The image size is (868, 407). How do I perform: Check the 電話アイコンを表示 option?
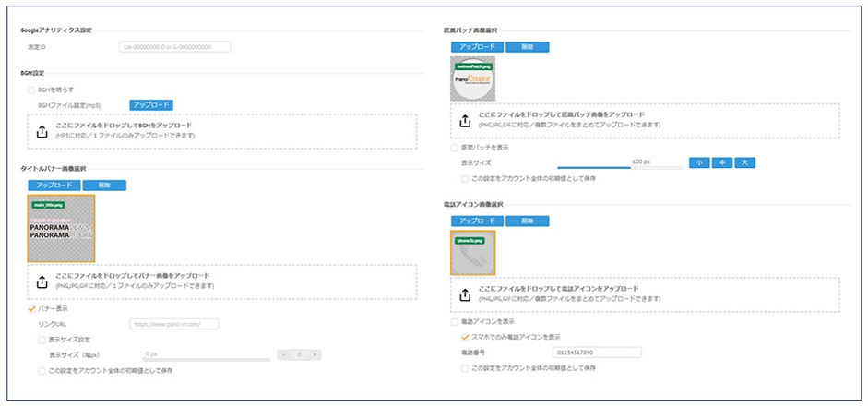454,322
